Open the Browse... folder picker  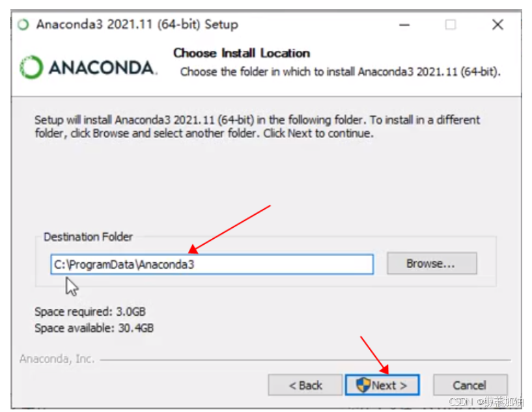pyautogui.click(x=432, y=264)
